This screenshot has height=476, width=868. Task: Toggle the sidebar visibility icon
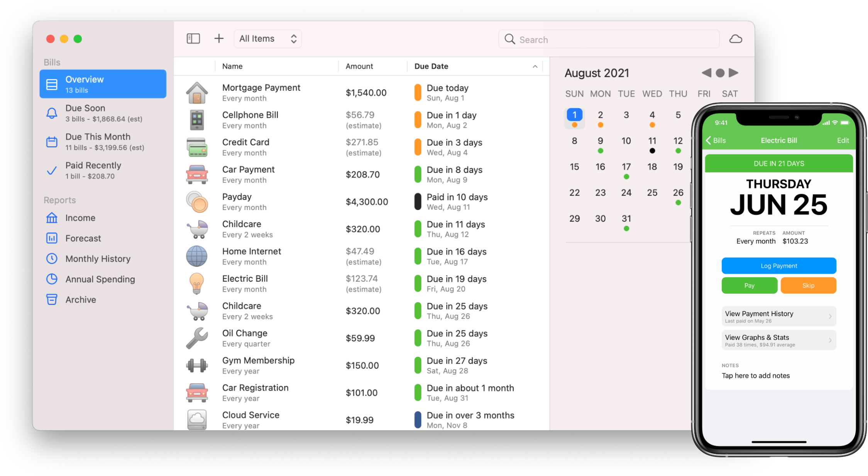point(193,39)
